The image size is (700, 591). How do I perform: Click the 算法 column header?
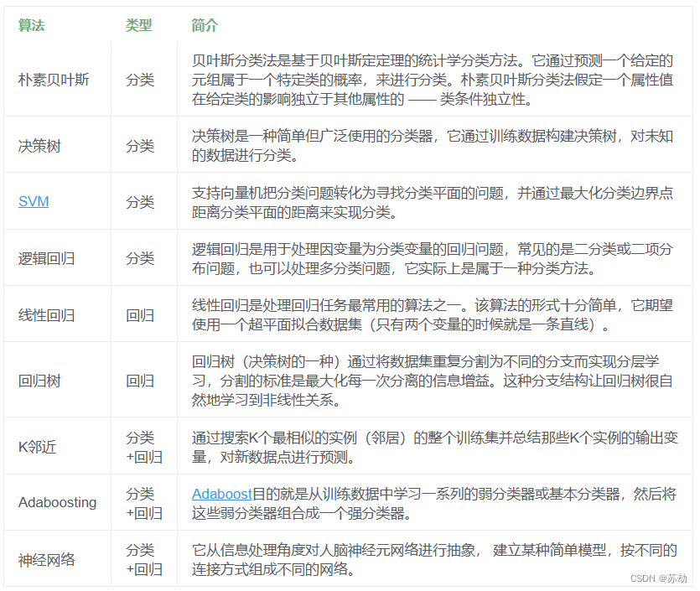(x=31, y=25)
